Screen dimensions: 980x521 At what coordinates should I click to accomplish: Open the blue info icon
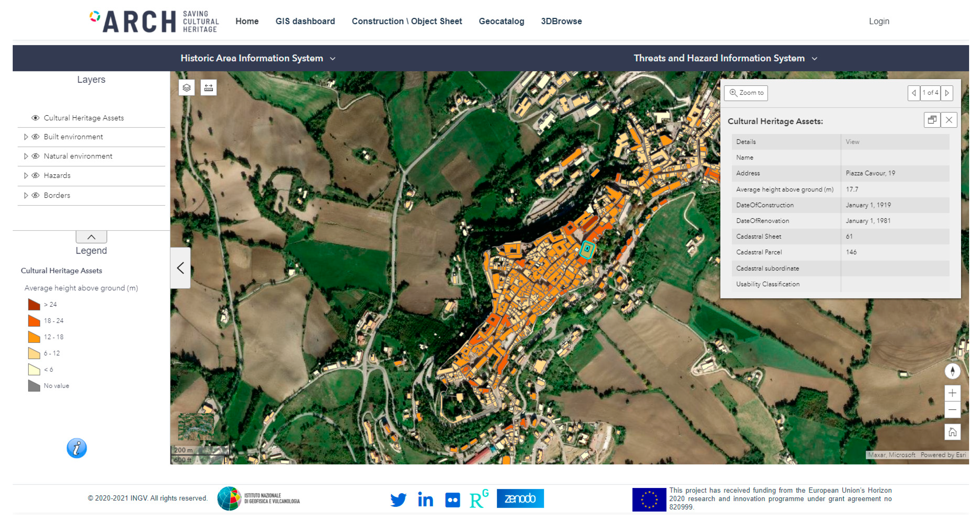(x=77, y=448)
